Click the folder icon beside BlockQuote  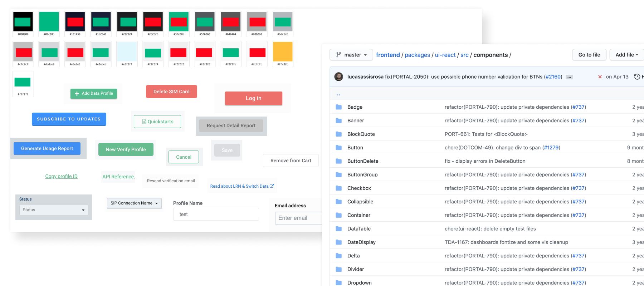pyautogui.click(x=338, y=134)
